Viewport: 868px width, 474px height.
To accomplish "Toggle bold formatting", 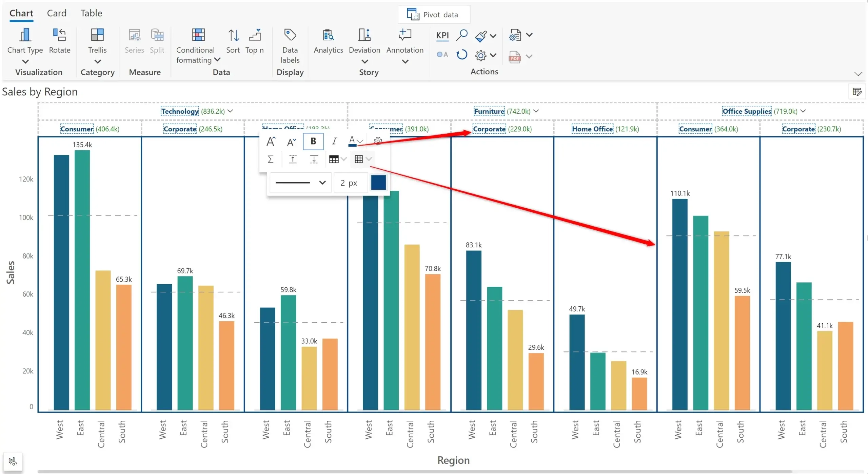I will pyautogui.click(x=313, y=141).
